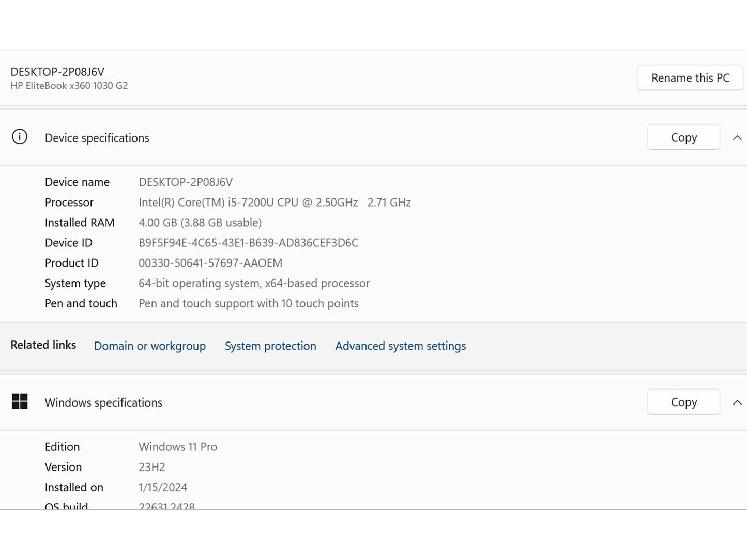Open the Domain or workgroup link

point(150,346)
